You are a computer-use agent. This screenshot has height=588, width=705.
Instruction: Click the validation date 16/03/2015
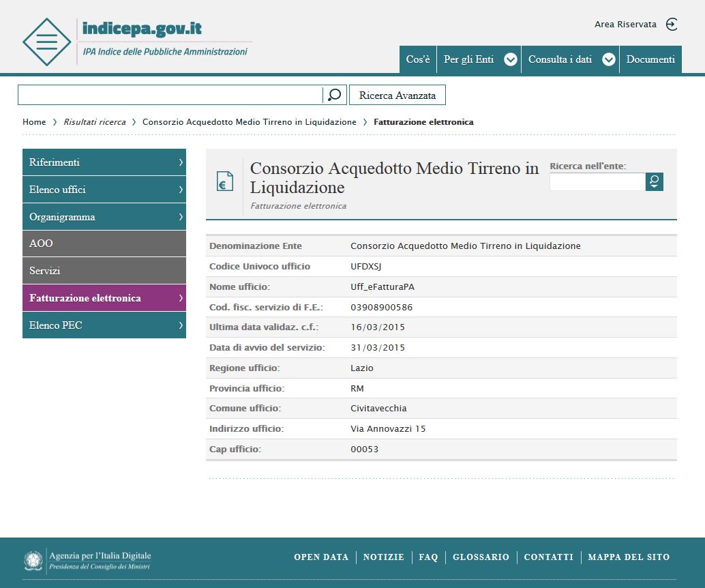[378, 327]
